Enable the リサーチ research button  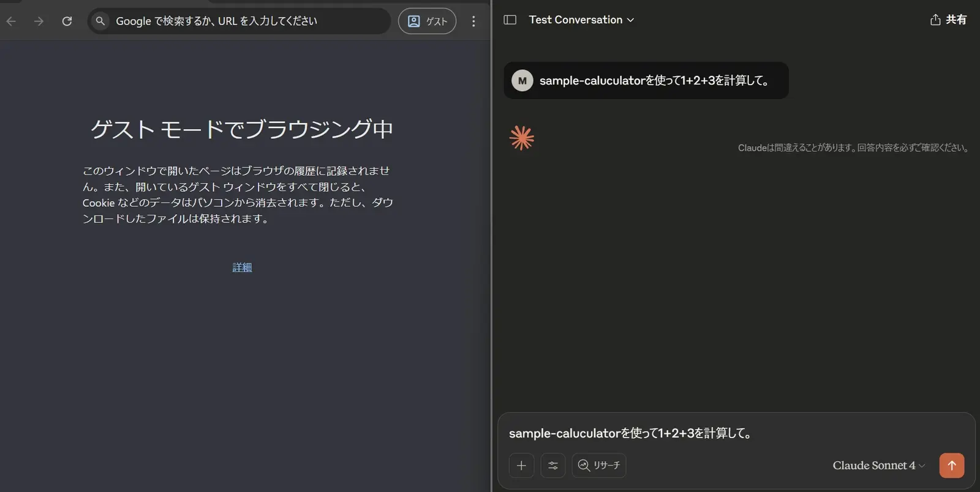599,466
